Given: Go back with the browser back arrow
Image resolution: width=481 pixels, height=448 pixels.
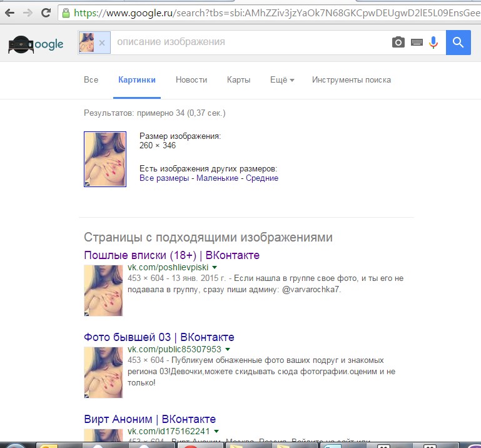Looking at the screenshot, I should tap(10, 13).
